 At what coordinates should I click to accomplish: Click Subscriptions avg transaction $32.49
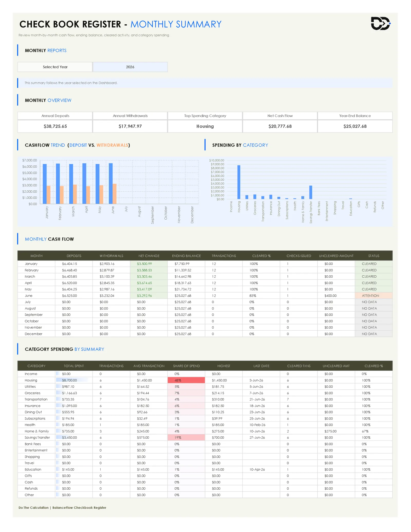[149, 418]
